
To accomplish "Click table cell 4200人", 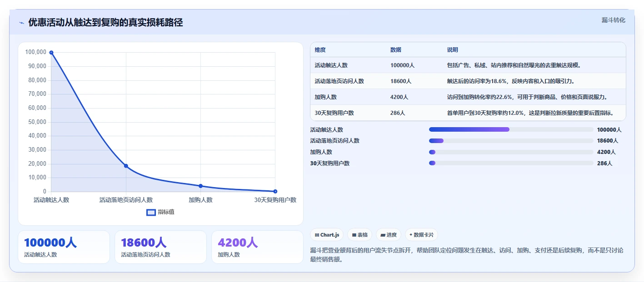I will pos(399,97).
